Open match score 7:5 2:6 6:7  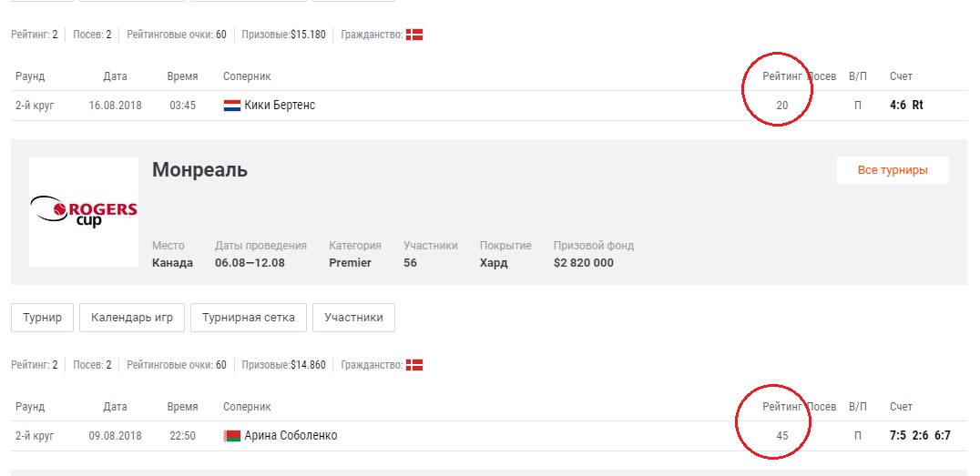click(920, 436)
